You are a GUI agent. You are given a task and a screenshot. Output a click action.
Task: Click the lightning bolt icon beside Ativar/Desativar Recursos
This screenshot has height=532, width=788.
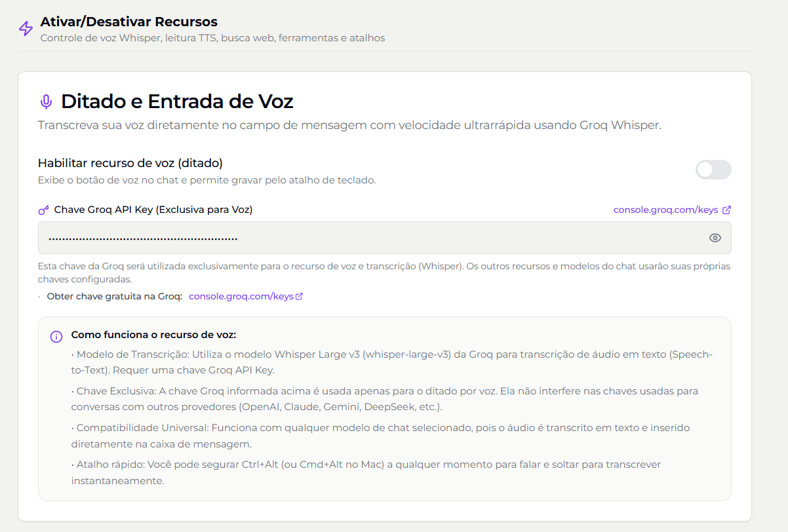point(26,29)
